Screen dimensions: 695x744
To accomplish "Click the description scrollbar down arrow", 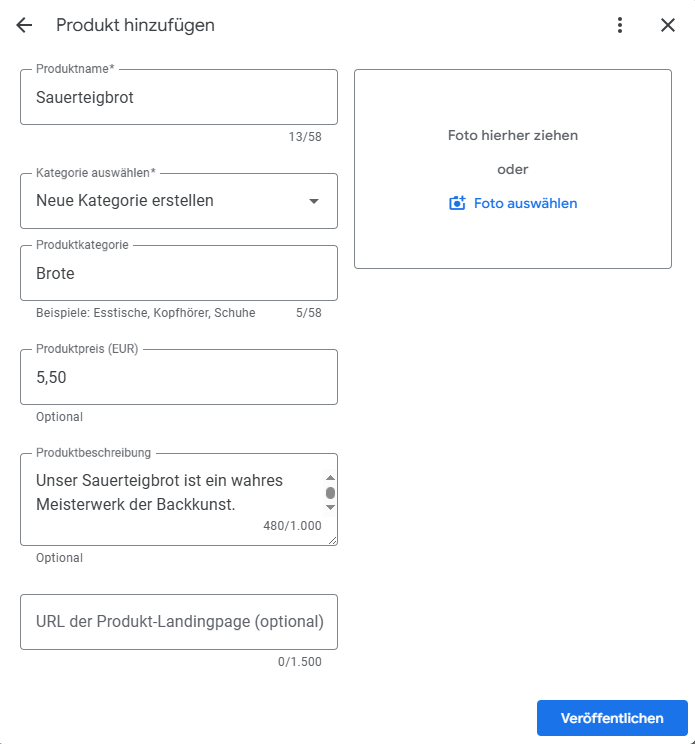I will click(331, 507).
